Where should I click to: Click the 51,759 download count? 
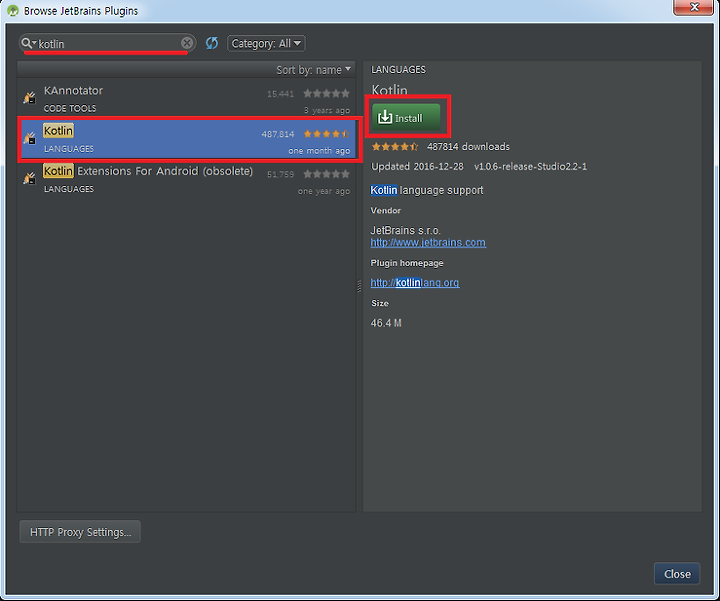(280, 174)
